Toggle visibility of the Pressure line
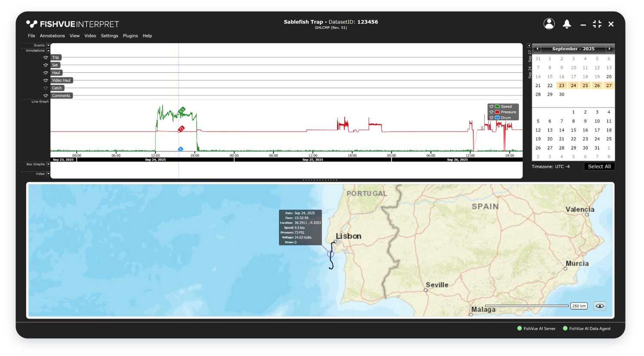644x356 pixels. 491,112
